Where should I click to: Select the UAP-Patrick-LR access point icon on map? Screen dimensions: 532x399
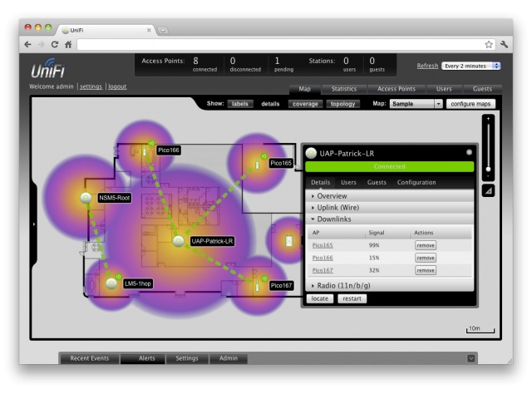tap(179, 241)
